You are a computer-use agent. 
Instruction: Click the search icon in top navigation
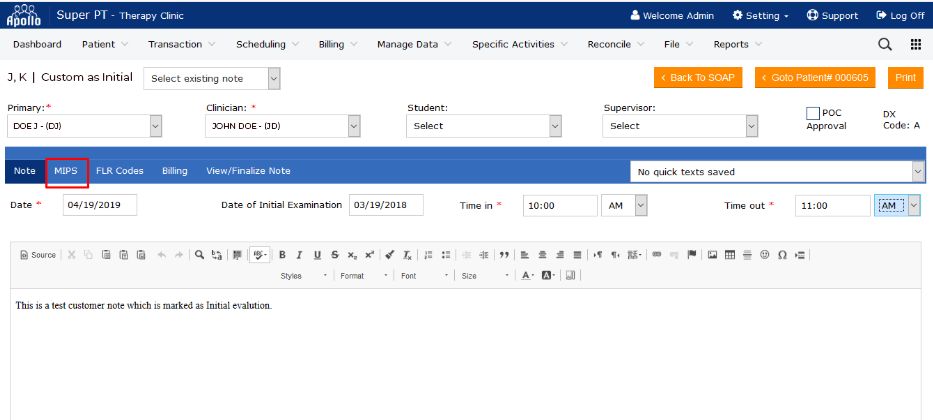coord(884,44)
